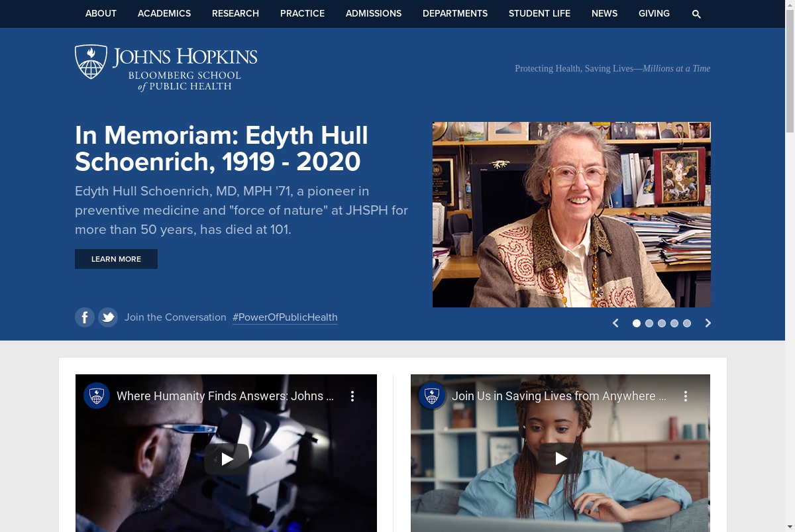This screenshot has height=532, width=795.
Task: Play the Join Us in Saving Lives video
Action: pos(560,458)
